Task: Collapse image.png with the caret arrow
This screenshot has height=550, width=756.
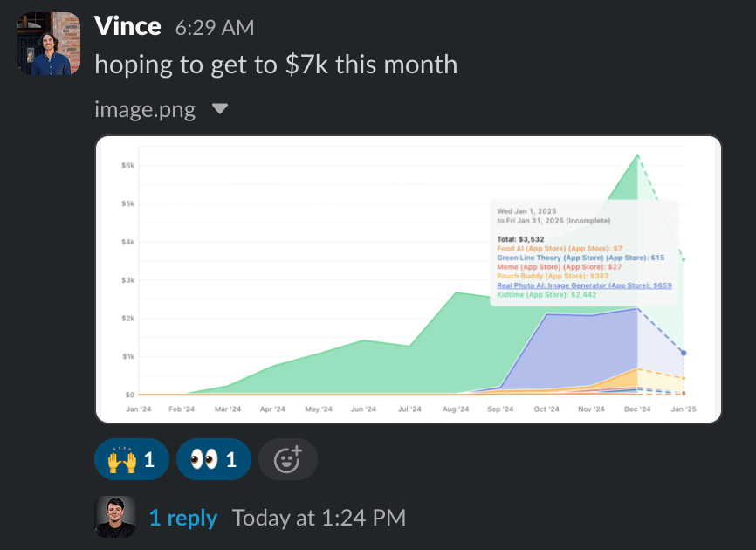Action: coord(220,109)
